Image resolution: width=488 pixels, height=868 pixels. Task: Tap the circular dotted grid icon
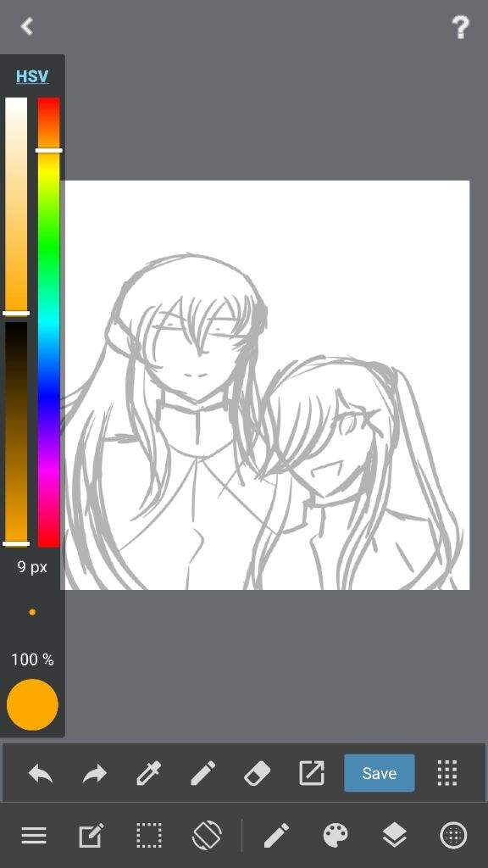[x=453, y=835]
